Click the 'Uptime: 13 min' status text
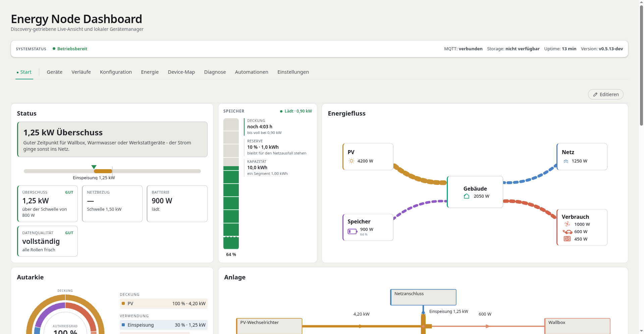This screenshot has width=644, height=334. coord(560,49)
